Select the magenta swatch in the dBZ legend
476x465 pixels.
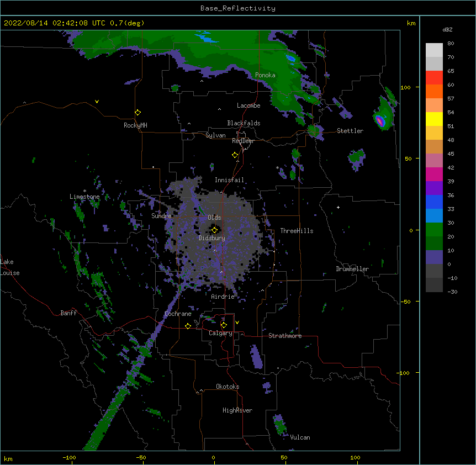coord(434,174)
